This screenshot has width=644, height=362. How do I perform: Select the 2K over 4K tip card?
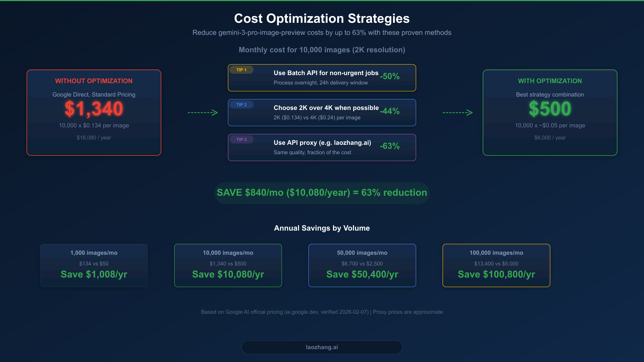pos(322,113)
